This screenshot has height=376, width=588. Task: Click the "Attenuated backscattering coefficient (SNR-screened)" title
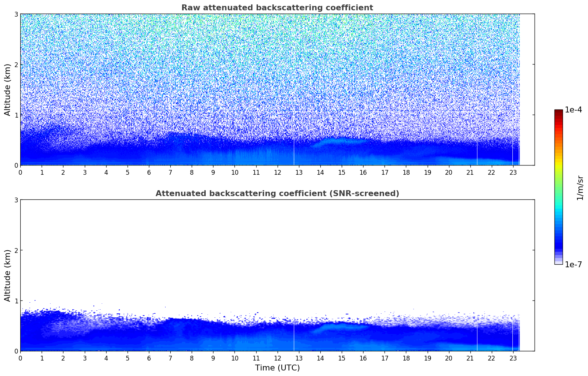[x=277, y=194]
